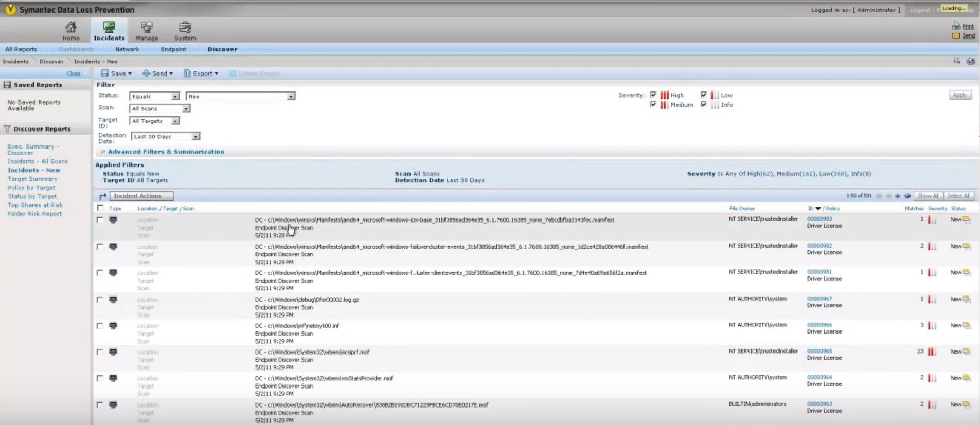Switch to Network tab
Screen dimensions: 980x425
(x=127, y=49)
